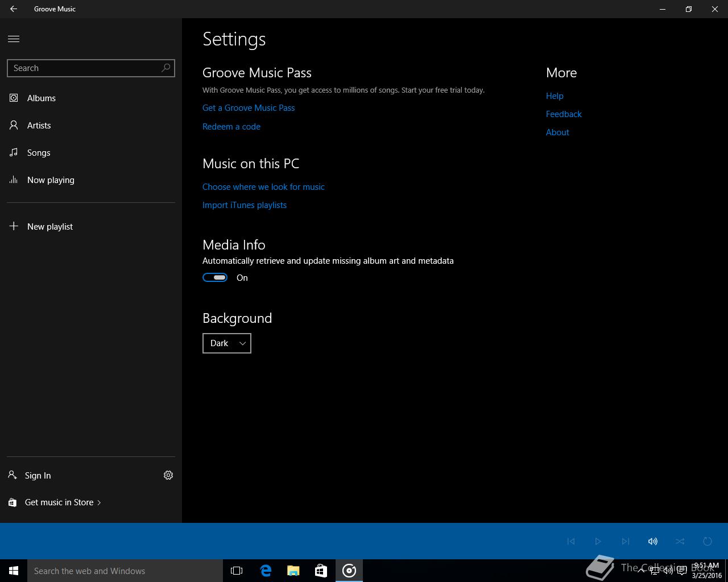Open Artists in the sidebar
The image size is (728, 582).
tap(91, 125)
